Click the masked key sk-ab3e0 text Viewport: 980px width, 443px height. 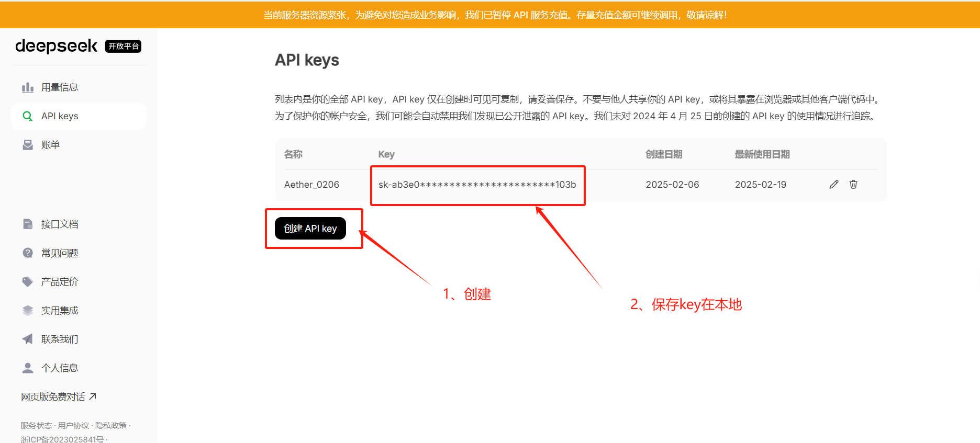click(x=477, y=185)
